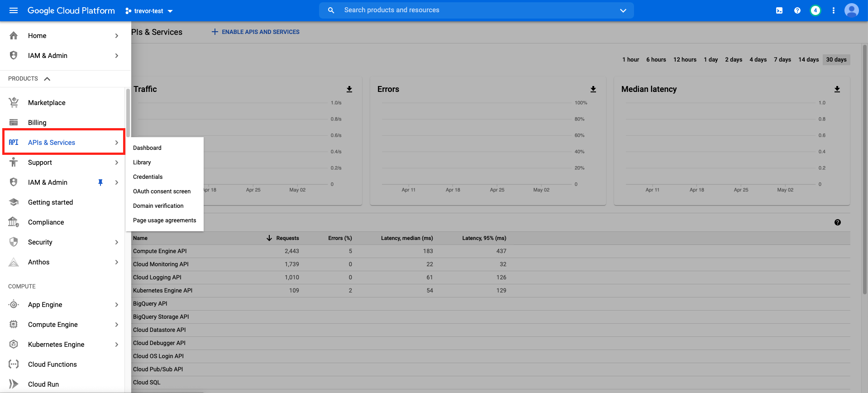Click the Cloud Run icon
The width and height of the screenshot is (868, 393).
tap(14, 384)
